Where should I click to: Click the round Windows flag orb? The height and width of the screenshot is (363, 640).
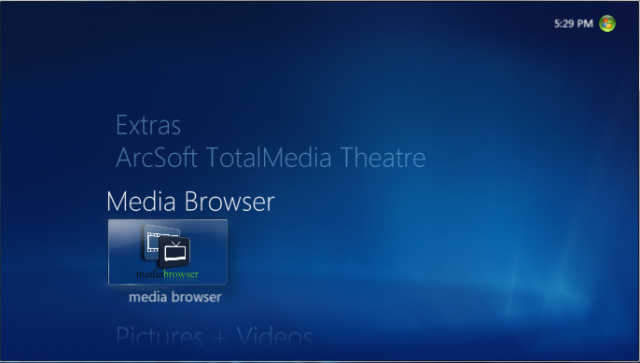[607, 23]
